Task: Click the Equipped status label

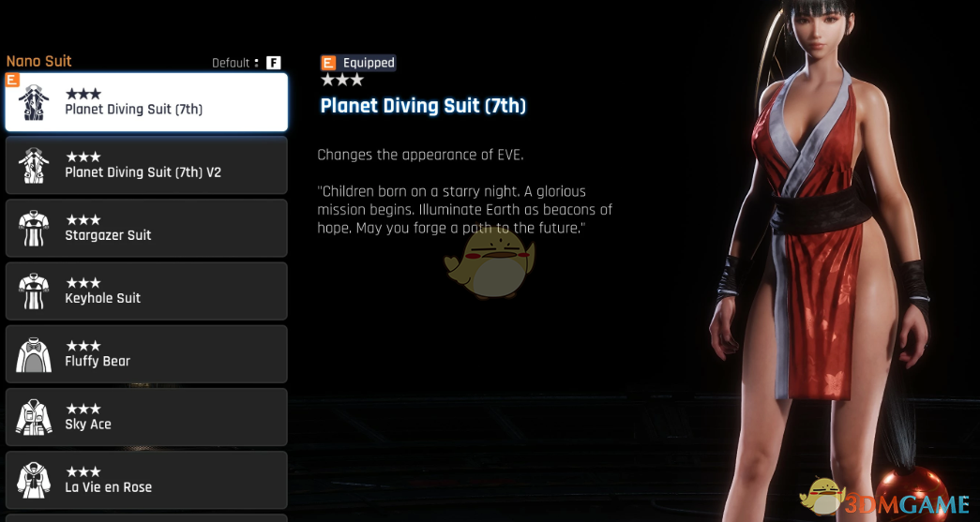Action: coord(369,63)
